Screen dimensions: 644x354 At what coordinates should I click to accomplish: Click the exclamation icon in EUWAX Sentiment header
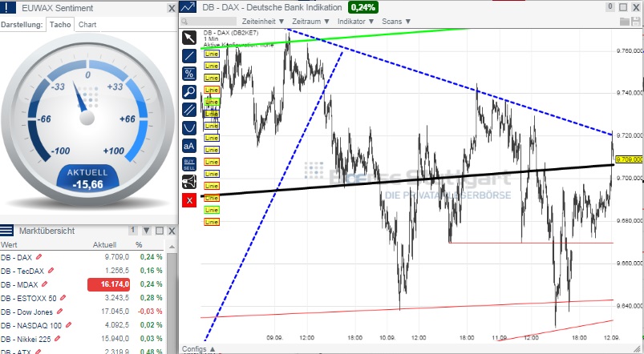(x=7, y=7)
